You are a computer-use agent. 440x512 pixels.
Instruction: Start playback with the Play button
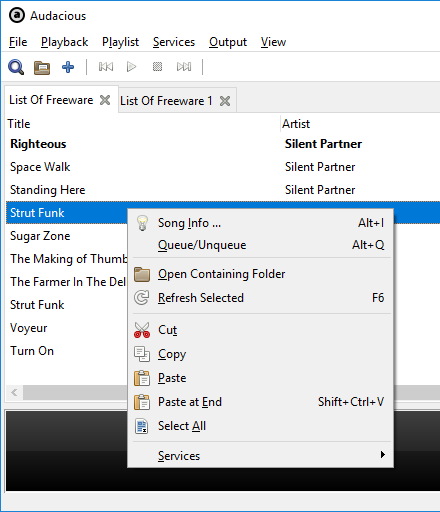point(132,67)
